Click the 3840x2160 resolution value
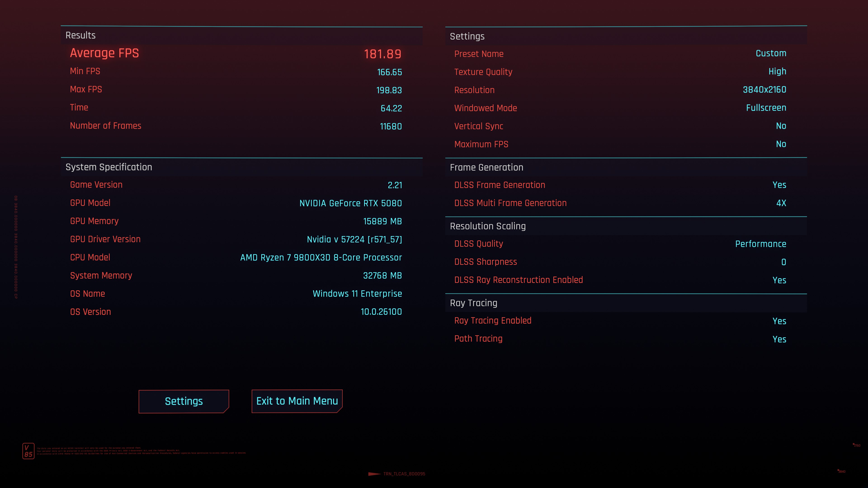This screenshot has height=488, width=868. coord(764,90)
